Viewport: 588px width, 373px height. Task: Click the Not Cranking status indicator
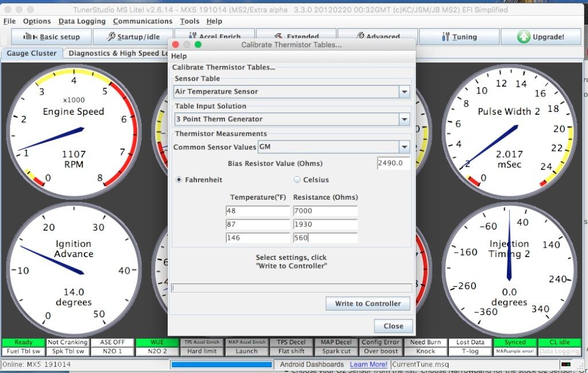pos(68,342)
